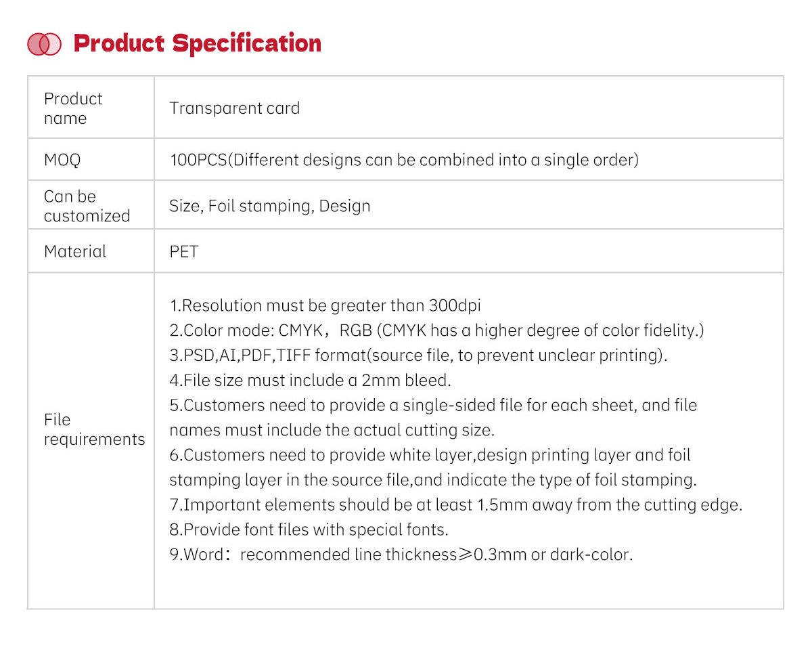The width and height of the screenshot is (812, 646).
Task: Click the 1.5mm cutting edge line
Action: pos(455,505)
